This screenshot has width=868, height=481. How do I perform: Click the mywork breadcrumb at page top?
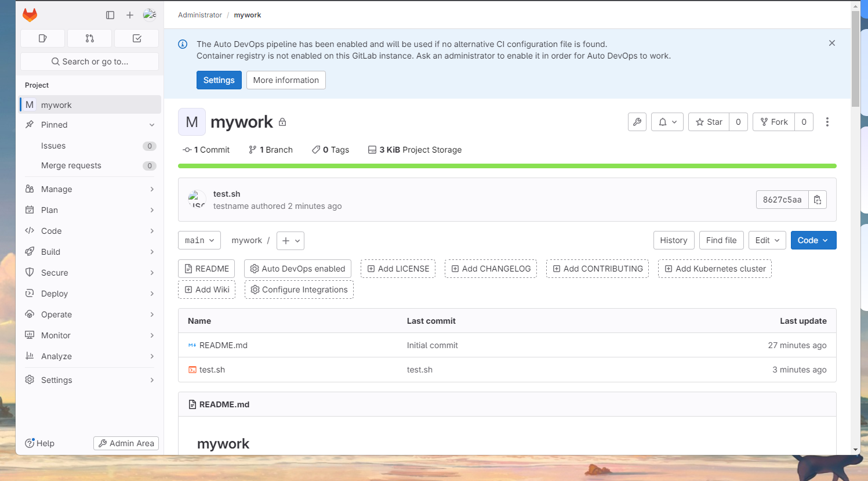[x=248, y=15]
